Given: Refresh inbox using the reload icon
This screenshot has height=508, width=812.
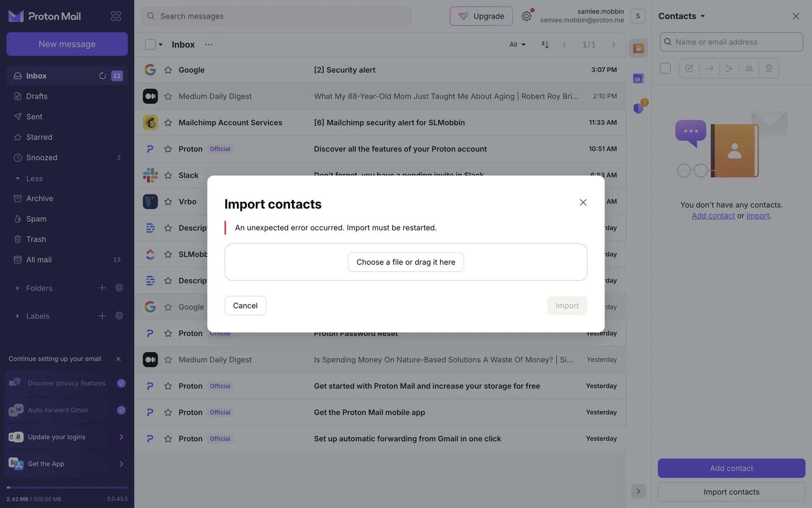Looking at the screenshot, I should coord(102,76).
